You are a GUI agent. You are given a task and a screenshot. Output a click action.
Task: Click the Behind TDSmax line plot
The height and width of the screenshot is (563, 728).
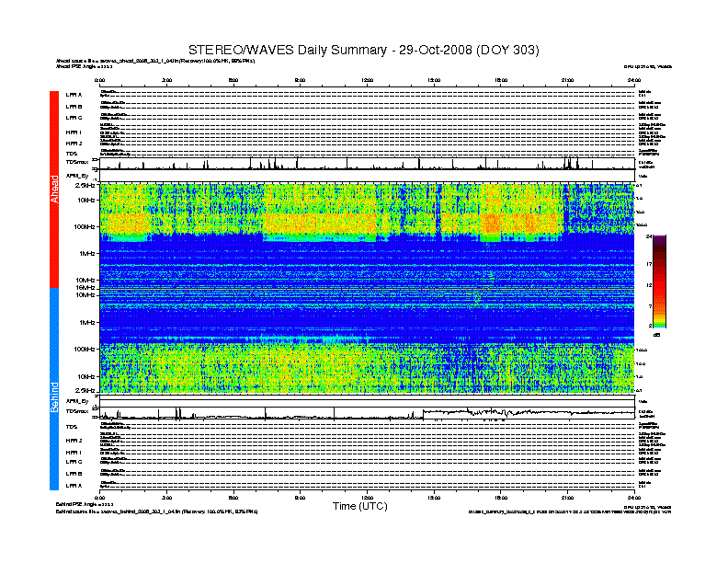click(367, 413)
